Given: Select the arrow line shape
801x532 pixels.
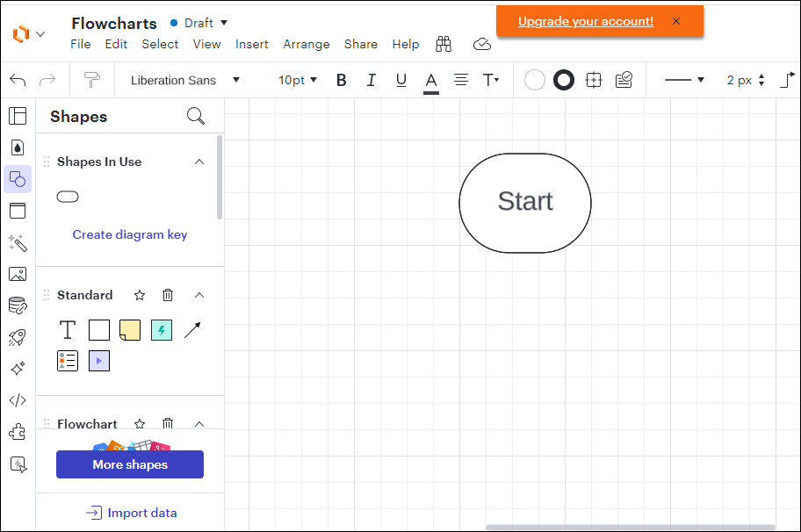Looking at the screenshot, I should 192,330.
